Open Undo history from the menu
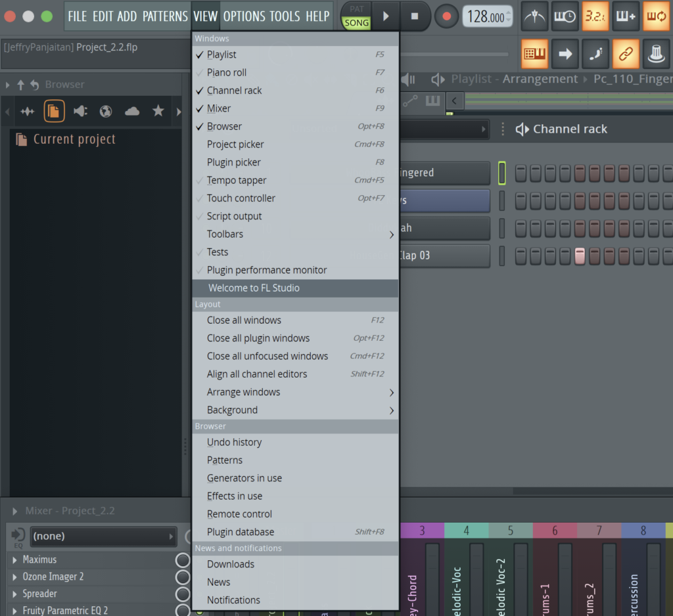Screen dimensions: 673x616 click(x=234, y=442)
